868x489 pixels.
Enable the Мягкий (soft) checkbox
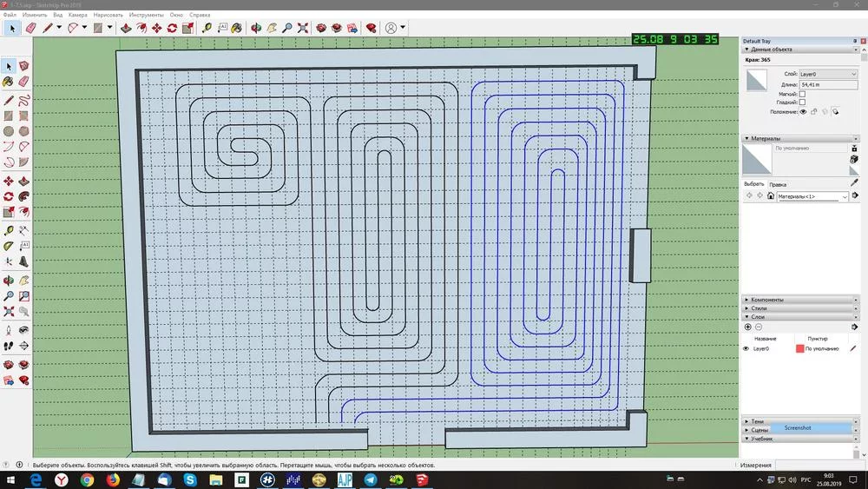coord(802,93)
